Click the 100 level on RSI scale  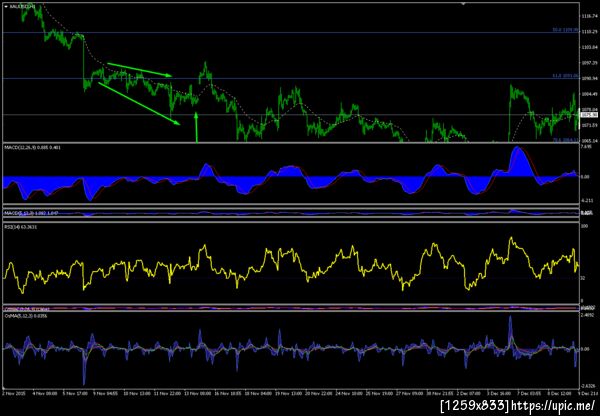[x=585, y=227]
